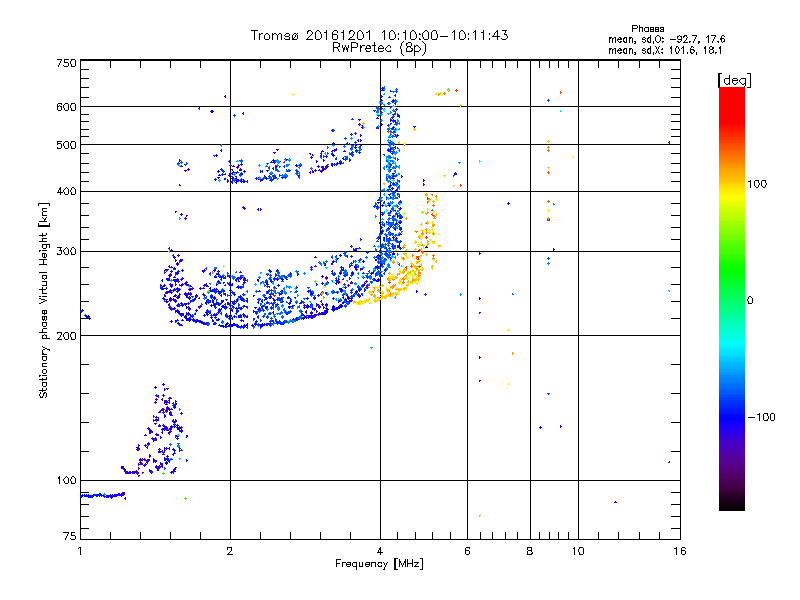Click the 'Phases' header text
800x600 pixels.
[647, 29]
